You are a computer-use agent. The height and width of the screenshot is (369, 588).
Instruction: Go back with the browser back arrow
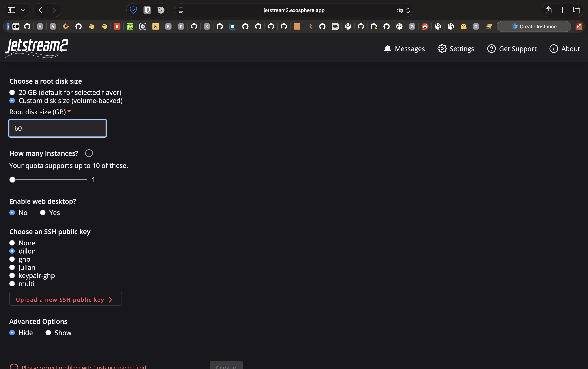point(40,10)
